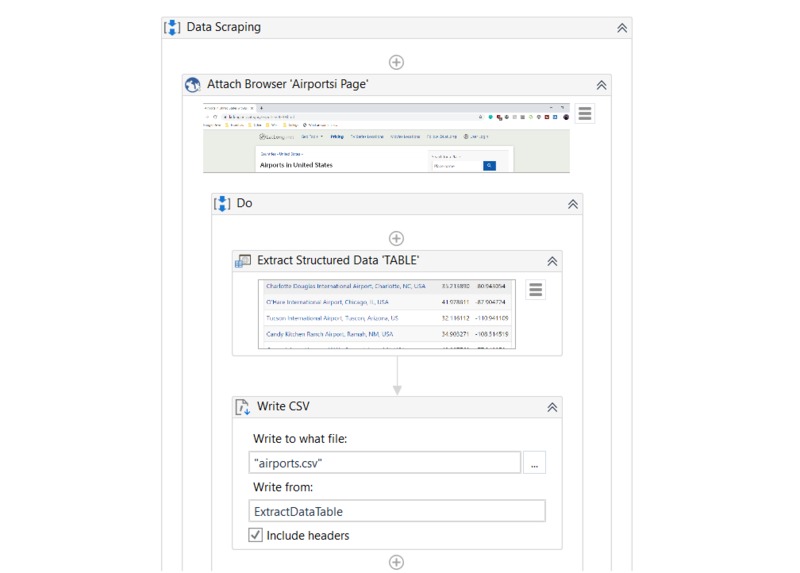800x573 pixels.
Task: Select the Airports browser screenshot thumbnail
Action: point(386,138)
